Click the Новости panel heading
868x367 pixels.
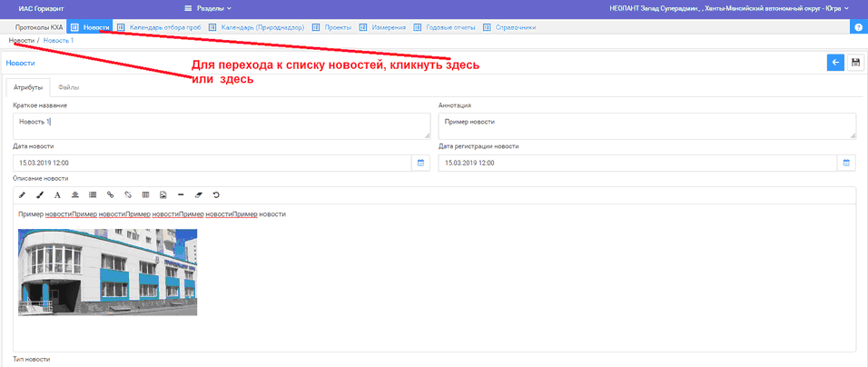(x=20, y=63)
